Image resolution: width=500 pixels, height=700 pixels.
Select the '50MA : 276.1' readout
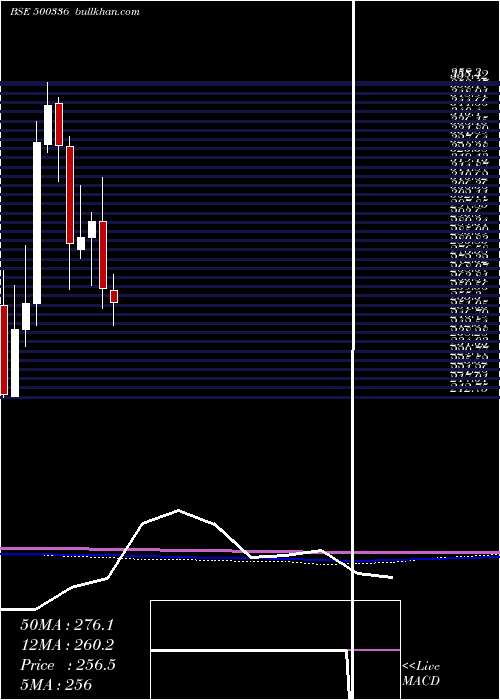(x=67, y=625)
